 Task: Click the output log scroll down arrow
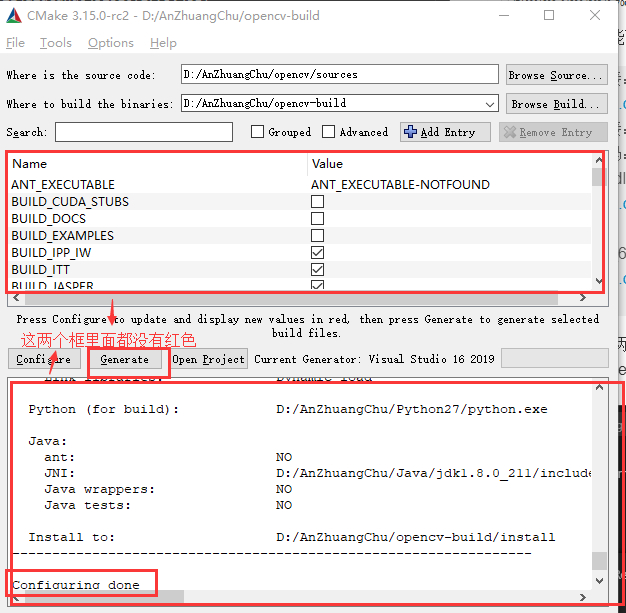[599, 581]
